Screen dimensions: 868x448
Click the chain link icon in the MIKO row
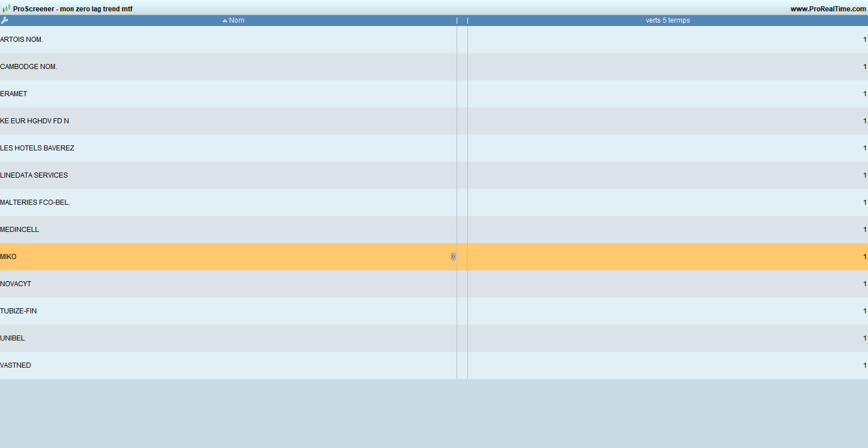point(453,257)
